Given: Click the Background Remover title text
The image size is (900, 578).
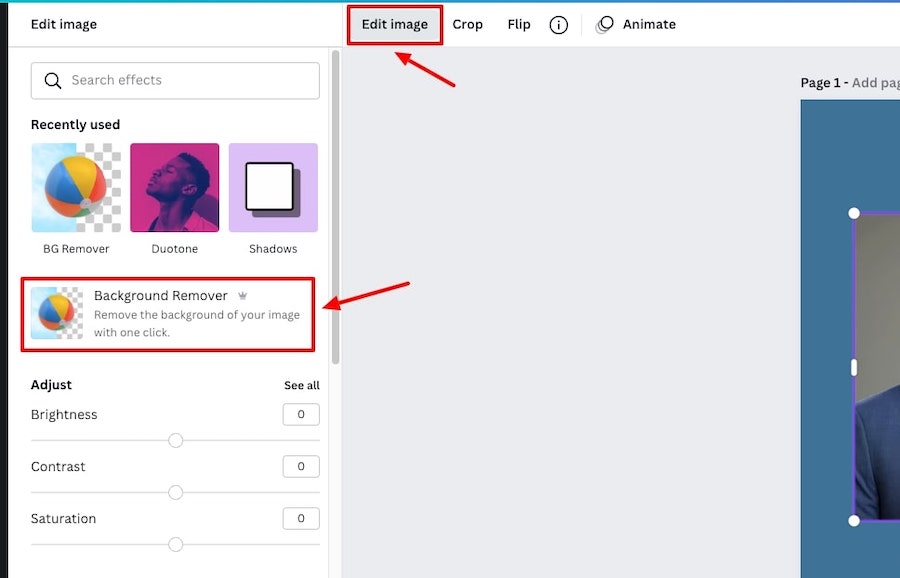Looking at the screenshot, I should click(161, 296).
